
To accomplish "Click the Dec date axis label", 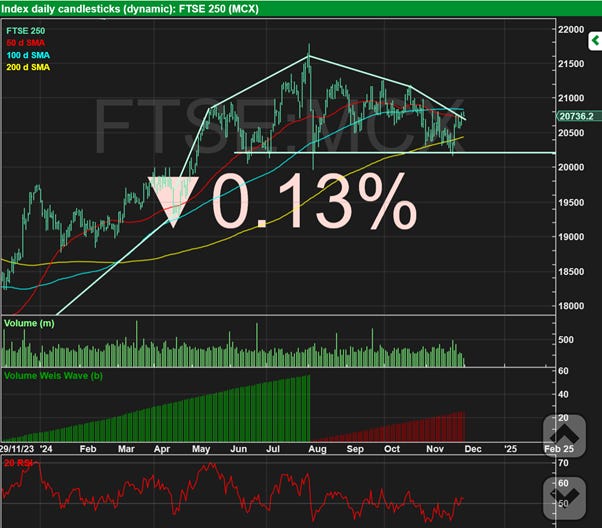I will tap(473, 449).
